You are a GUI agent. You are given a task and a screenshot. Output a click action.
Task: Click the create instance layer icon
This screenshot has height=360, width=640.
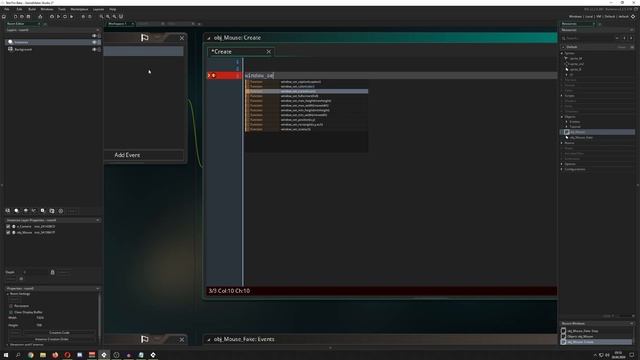tap(16, 211)
